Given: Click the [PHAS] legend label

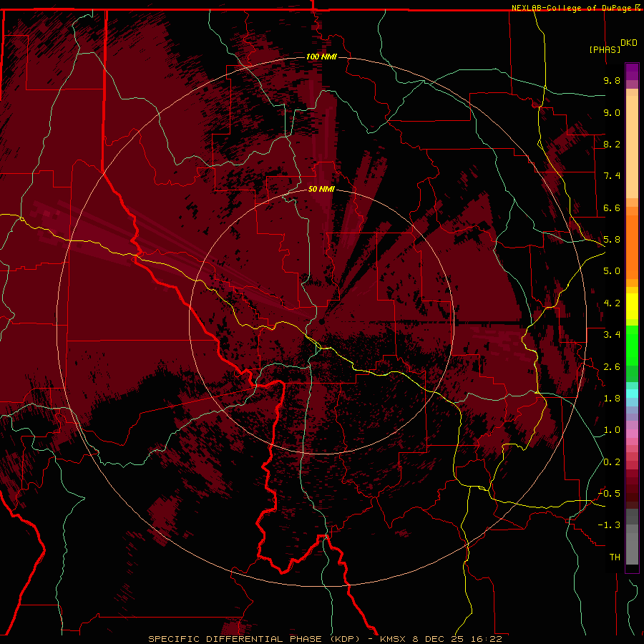Looking at the screenshot, I should pyautogui.click(x=605, y=49).
